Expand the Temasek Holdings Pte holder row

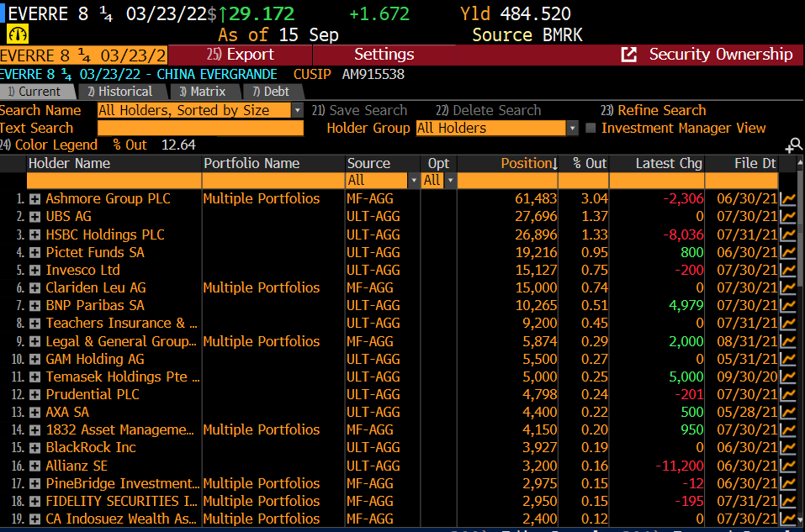coord(35,377)
